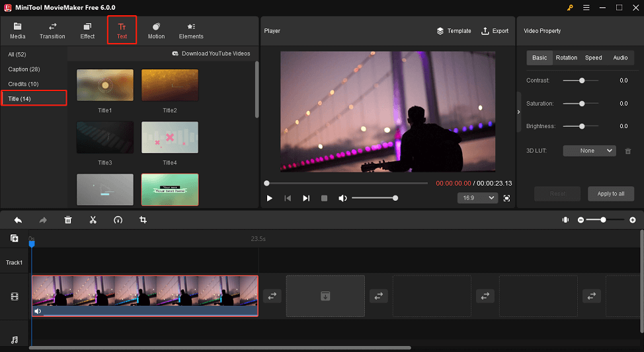Screen dimensions: 644x352
Task: Switch to the Rotation tab
Action: click(566, 58)
